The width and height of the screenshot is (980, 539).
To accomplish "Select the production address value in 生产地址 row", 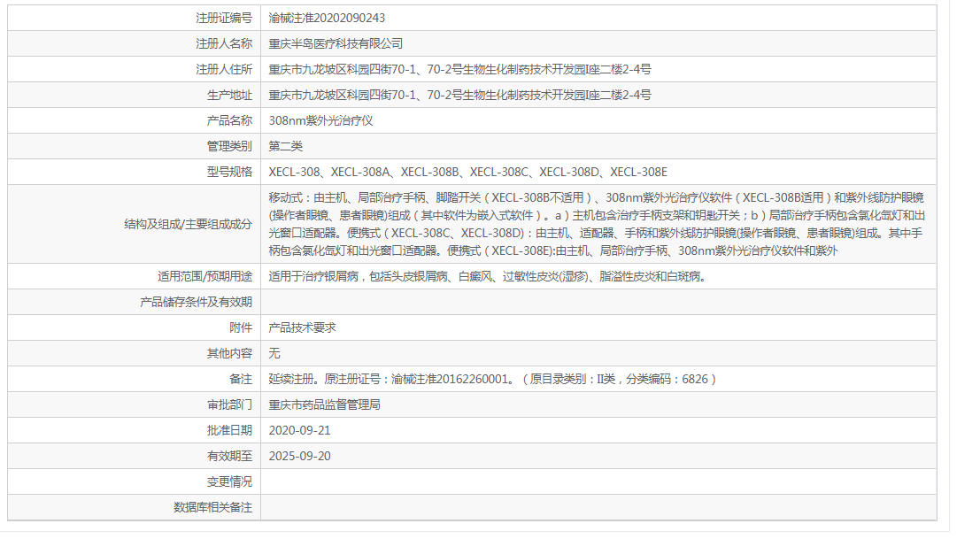I will pos(460,95).
